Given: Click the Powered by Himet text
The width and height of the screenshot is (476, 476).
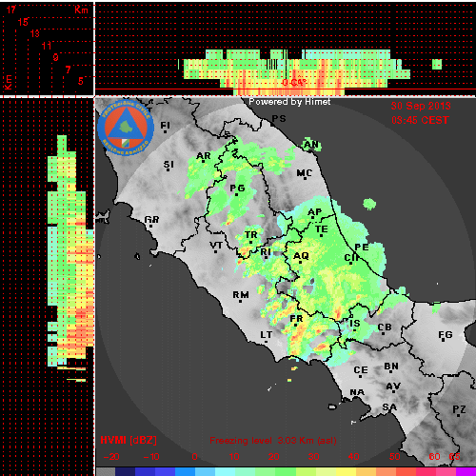Looking at the screenshot, I should (289, 102).
